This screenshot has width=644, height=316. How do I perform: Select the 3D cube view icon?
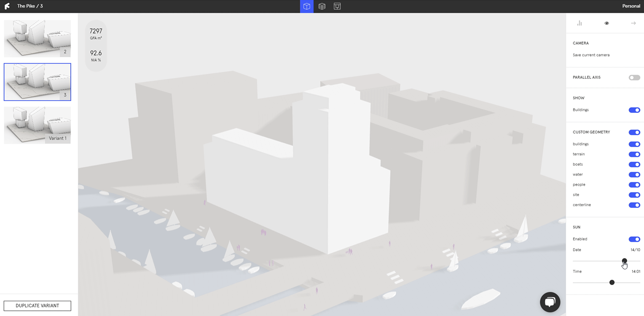[x=307, y=6]
